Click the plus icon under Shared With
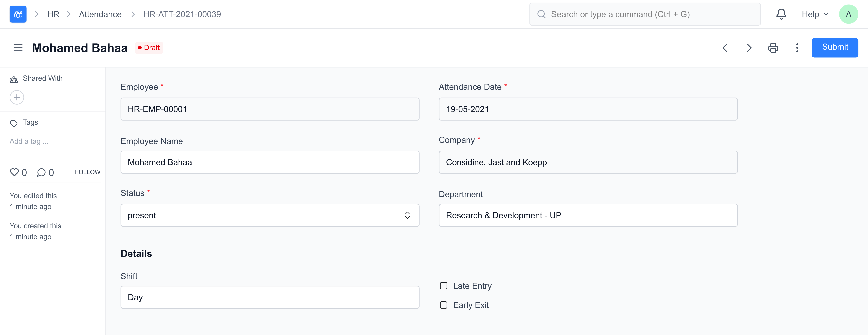The image size is (868, 335). (x=17, y=97)
